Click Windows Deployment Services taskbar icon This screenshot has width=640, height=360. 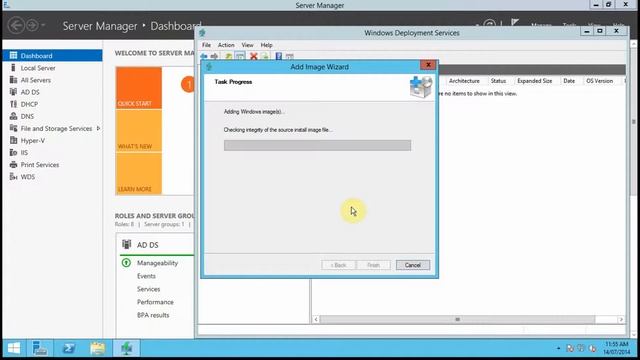click(127, 348)
